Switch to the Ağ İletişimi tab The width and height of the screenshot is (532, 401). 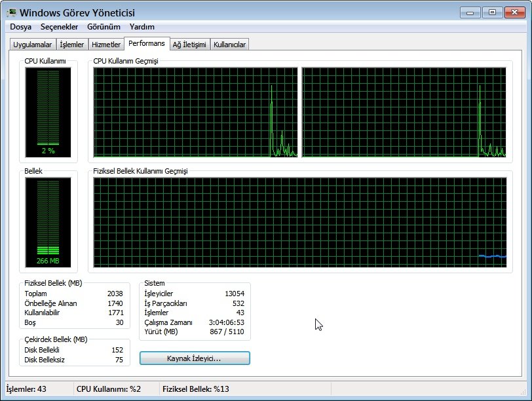click(189, 45)
